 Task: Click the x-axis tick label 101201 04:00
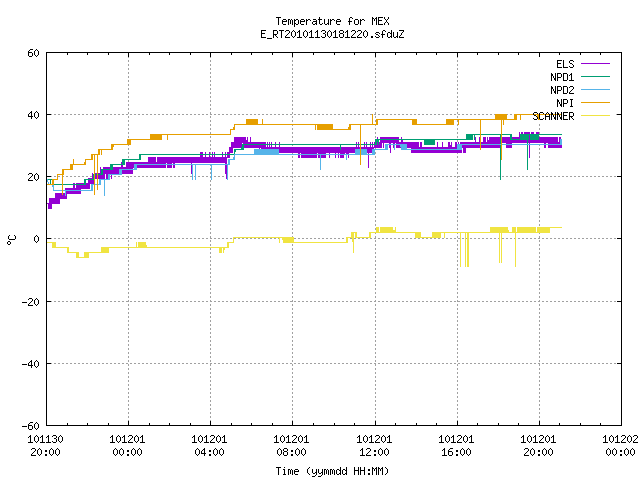pos(209,446)
